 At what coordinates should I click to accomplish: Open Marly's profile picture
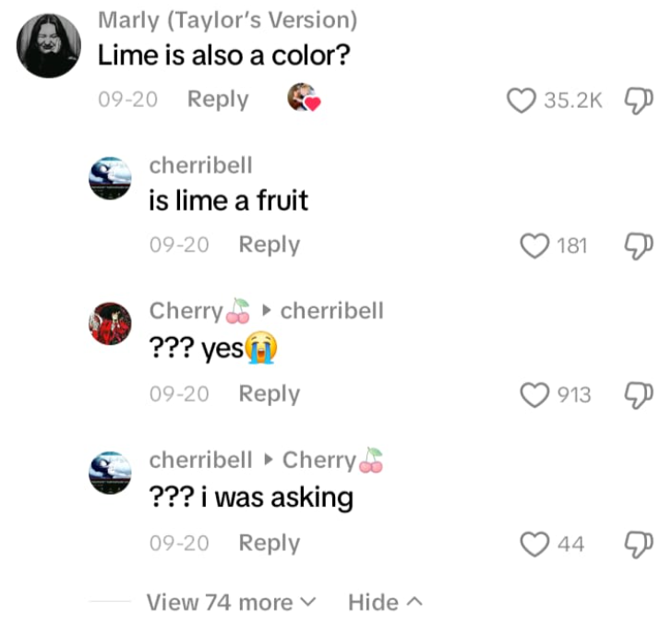[48, 46]
